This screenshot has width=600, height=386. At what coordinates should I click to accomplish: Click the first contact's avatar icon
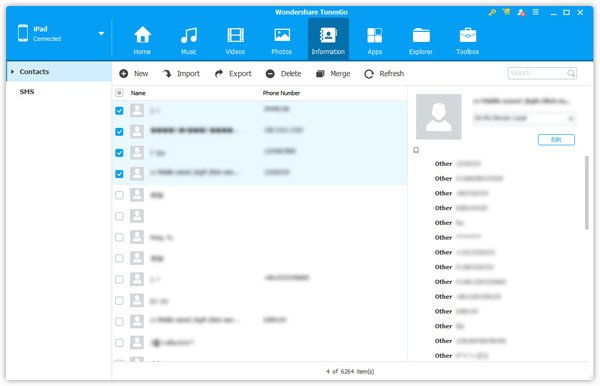click(137, 111)
